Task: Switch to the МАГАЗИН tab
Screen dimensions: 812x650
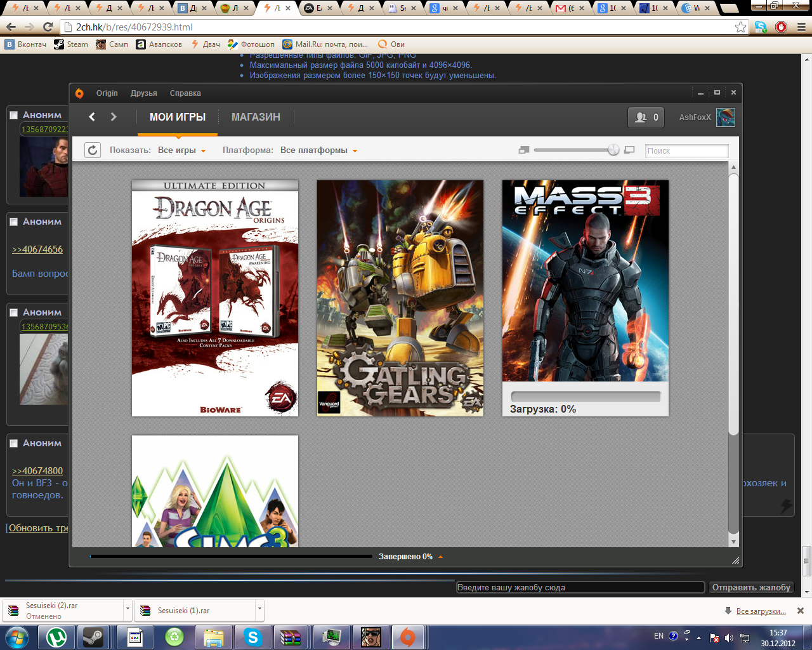Action: (256, 117)
